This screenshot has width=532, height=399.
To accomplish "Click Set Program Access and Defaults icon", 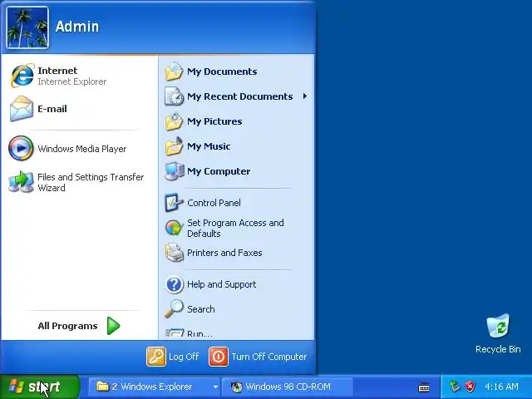I will point(174,228).
